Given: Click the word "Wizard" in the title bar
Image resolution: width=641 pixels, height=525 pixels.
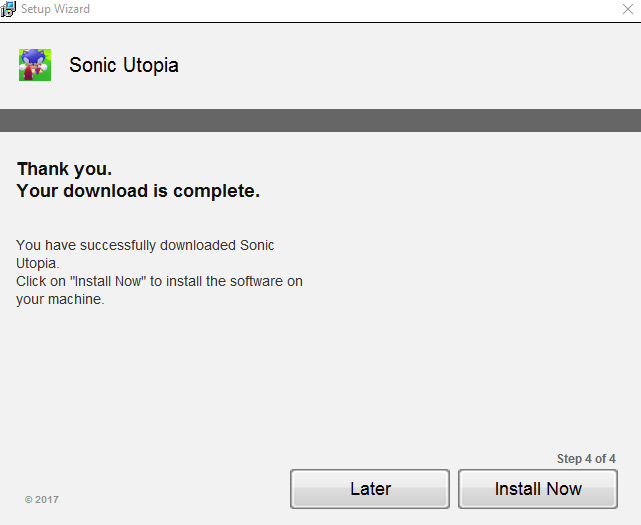Looking at the screenshot, I should point(72,9).
